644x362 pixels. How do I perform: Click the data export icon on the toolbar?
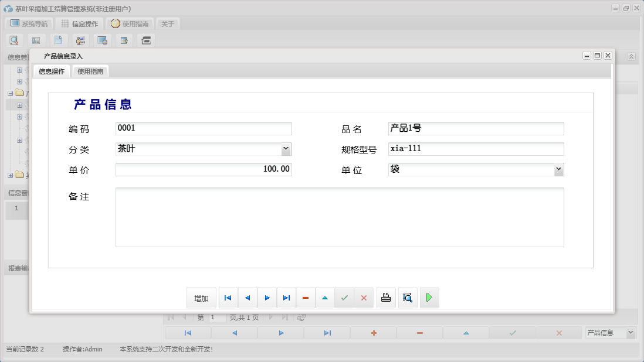point(124,40)
